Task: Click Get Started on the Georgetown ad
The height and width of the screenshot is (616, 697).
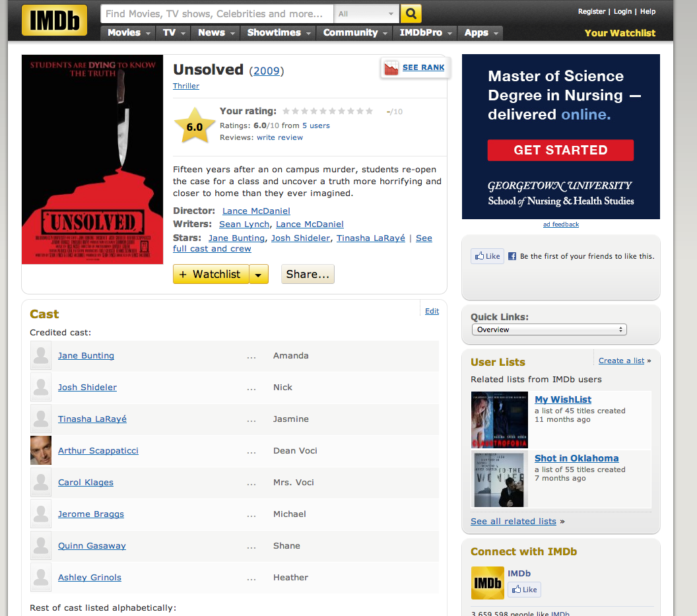Action: coord(560,151)
